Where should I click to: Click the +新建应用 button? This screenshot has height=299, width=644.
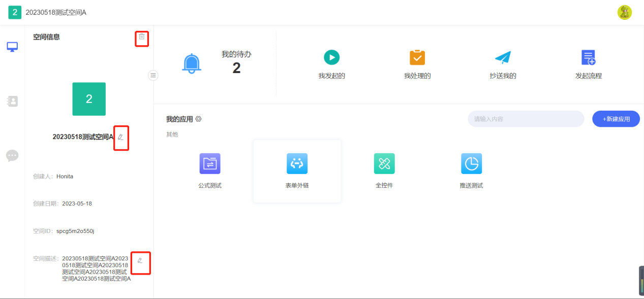click(616, 119)
